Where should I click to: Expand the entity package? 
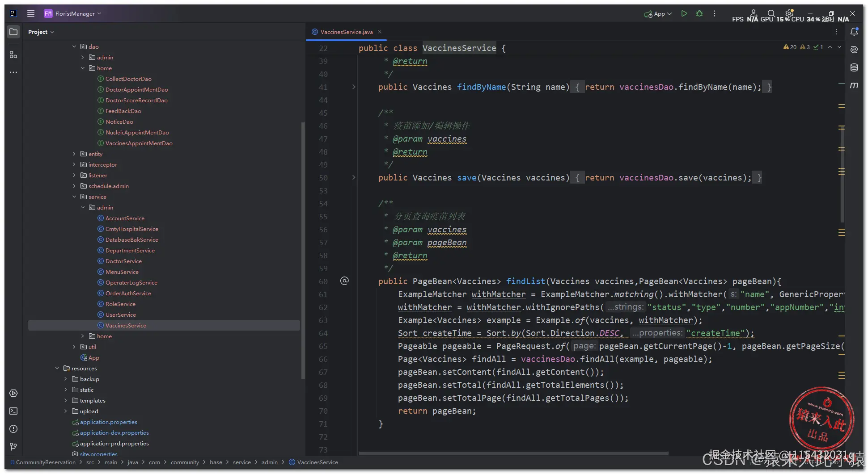point(74,154)
